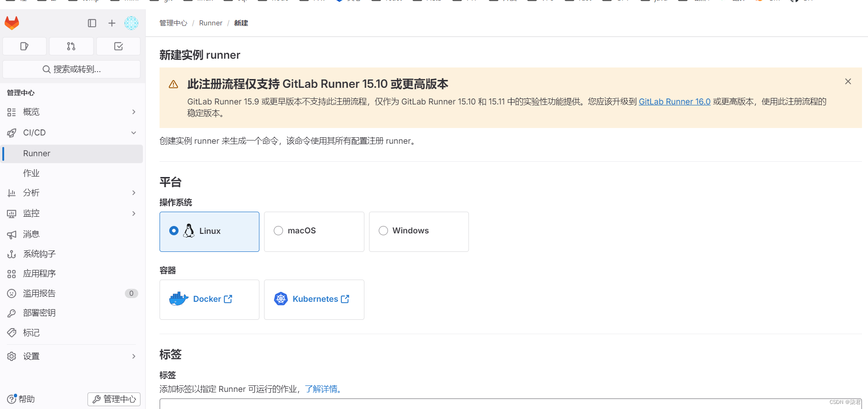Click the 消息 megaphone icon

[x=12, y=235]
